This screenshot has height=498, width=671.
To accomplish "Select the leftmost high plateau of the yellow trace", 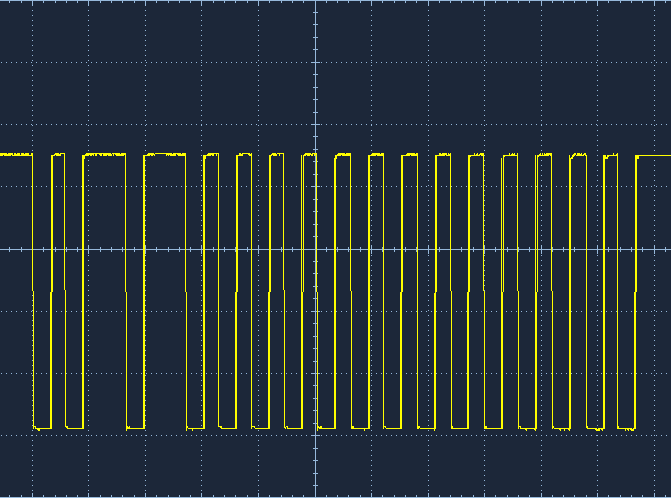I will (x=16, y=155).
